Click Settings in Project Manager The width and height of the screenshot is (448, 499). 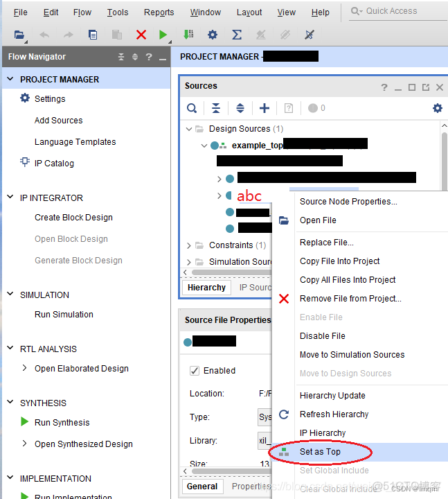tap(50, 99)
